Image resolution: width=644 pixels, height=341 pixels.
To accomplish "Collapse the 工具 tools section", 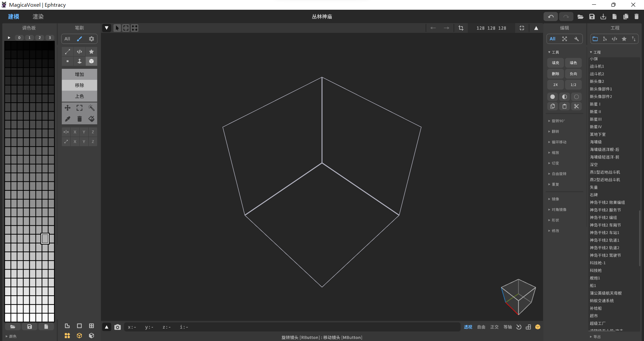I will pyautogui.click(x=554, y=52).
